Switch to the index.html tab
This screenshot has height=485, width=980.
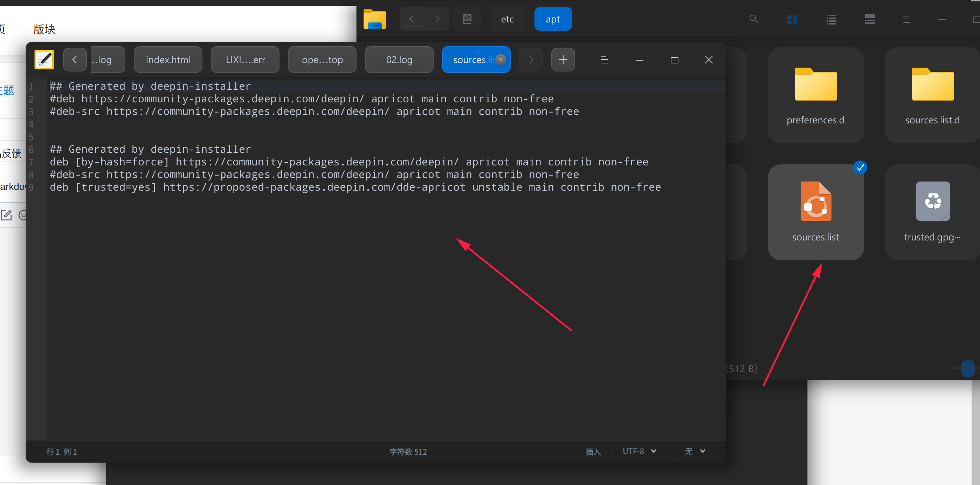tap(168, 60)
